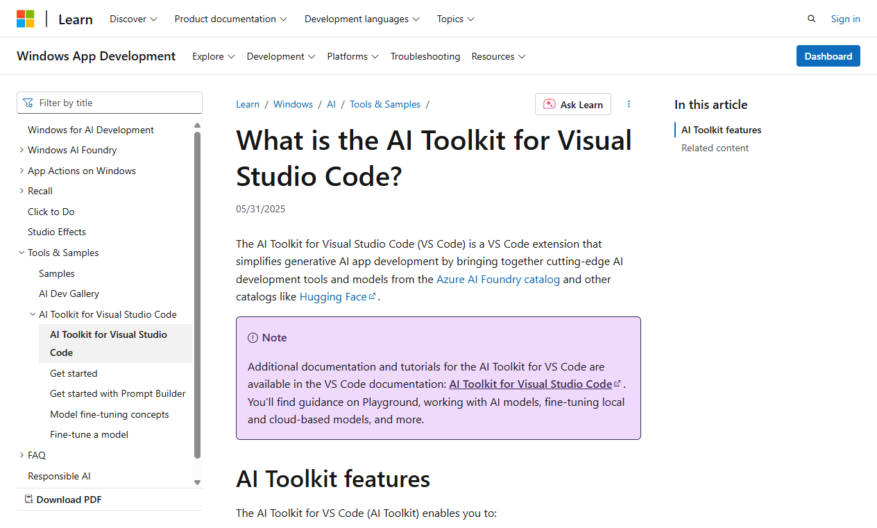Open Click to Do page

[51, 211]
